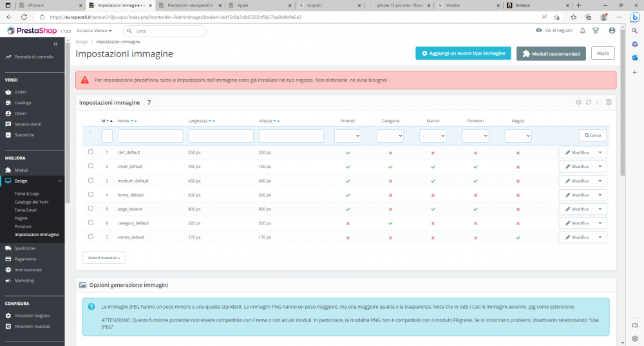Open Negozi filter dropdown

[x=518, y=136]
